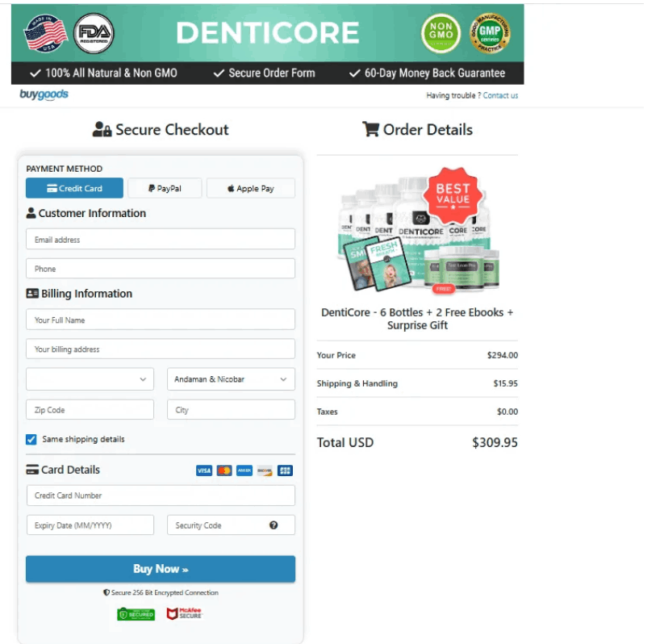Viewport: 664px width, 644px height.
Task: Click the Non GMO badge
Action: pyautogui.click(x=441, y=33)
